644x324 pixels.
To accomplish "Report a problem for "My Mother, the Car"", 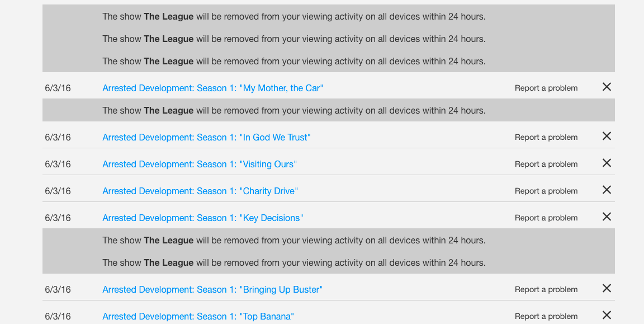I will coord(546,88).
